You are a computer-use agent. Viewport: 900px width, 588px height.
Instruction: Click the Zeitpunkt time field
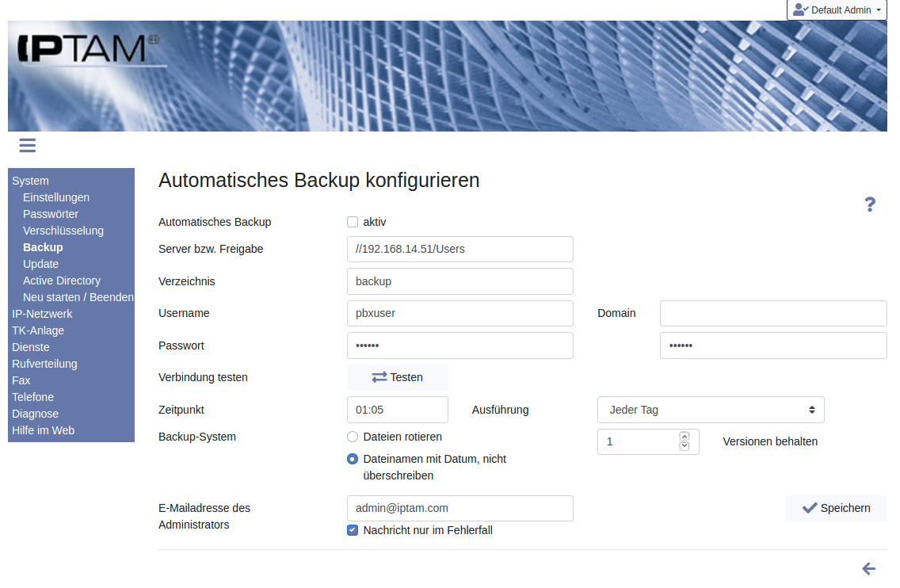397,410
